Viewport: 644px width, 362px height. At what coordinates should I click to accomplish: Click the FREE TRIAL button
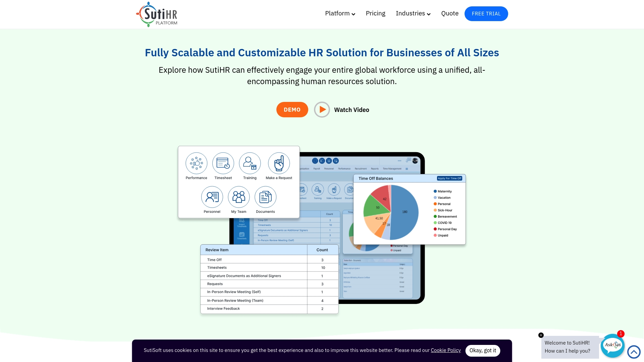coord(486,14)
